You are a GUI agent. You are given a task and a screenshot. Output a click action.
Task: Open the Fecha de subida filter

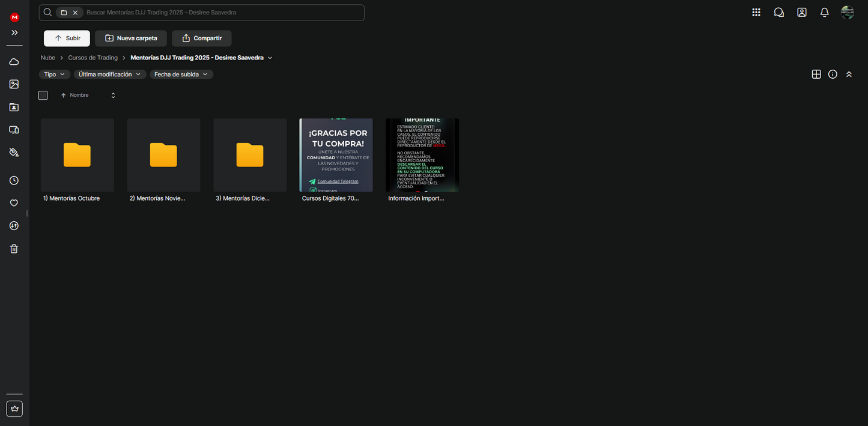[181, 75]
